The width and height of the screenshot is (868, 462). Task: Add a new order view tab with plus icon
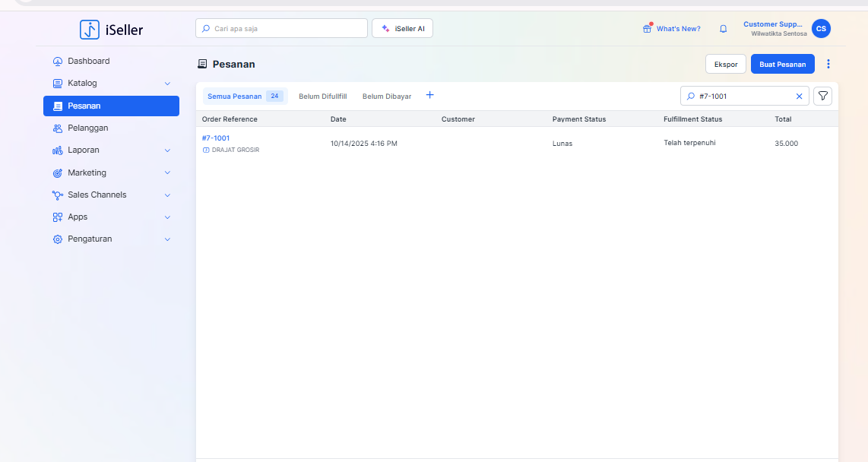429,96
